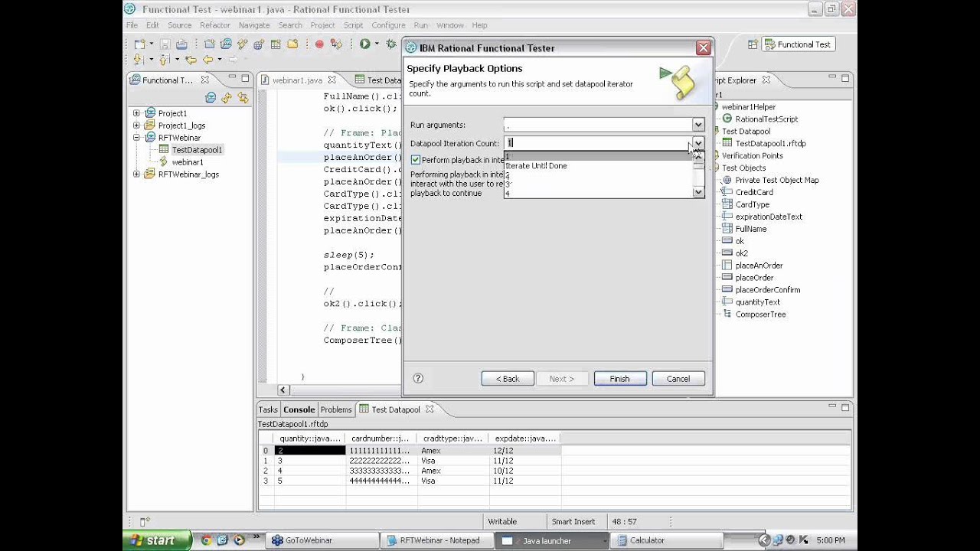Open the New toolbar button dropdown arrow
The height and width of the screenshot is (551, 980).
[x=151, y=44]
